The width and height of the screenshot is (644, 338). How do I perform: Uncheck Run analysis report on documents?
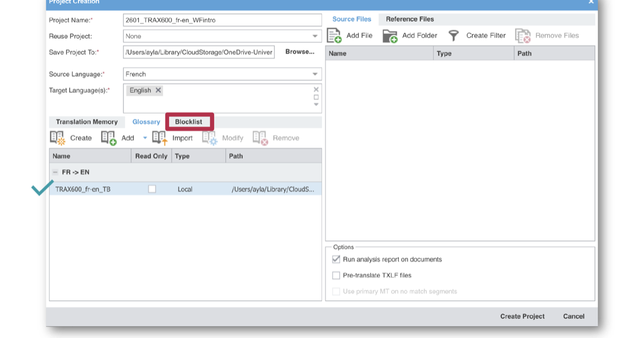[336, 259]
